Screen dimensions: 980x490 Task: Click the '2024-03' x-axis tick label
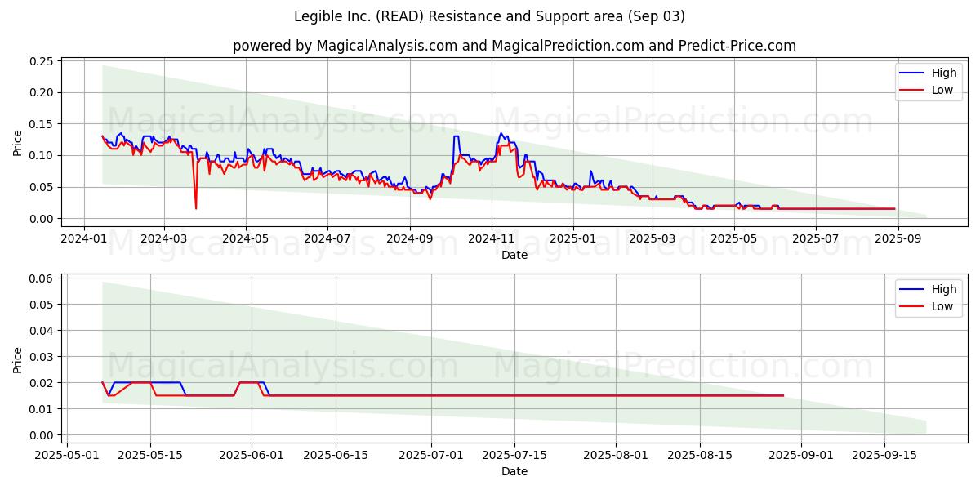click(x=163, y=238)
